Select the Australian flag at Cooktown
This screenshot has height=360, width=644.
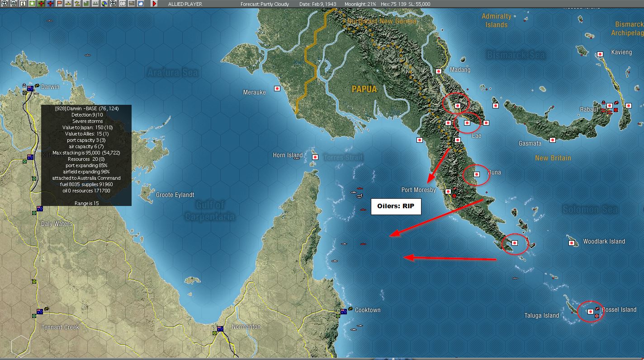pos(343,312)
